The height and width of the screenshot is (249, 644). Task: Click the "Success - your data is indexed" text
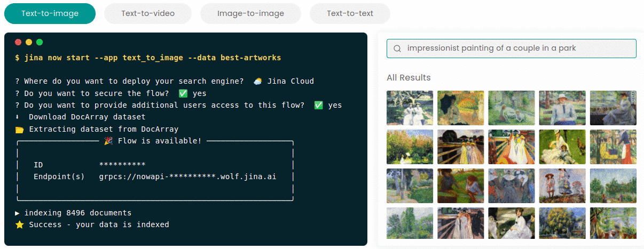click(99, 224)
